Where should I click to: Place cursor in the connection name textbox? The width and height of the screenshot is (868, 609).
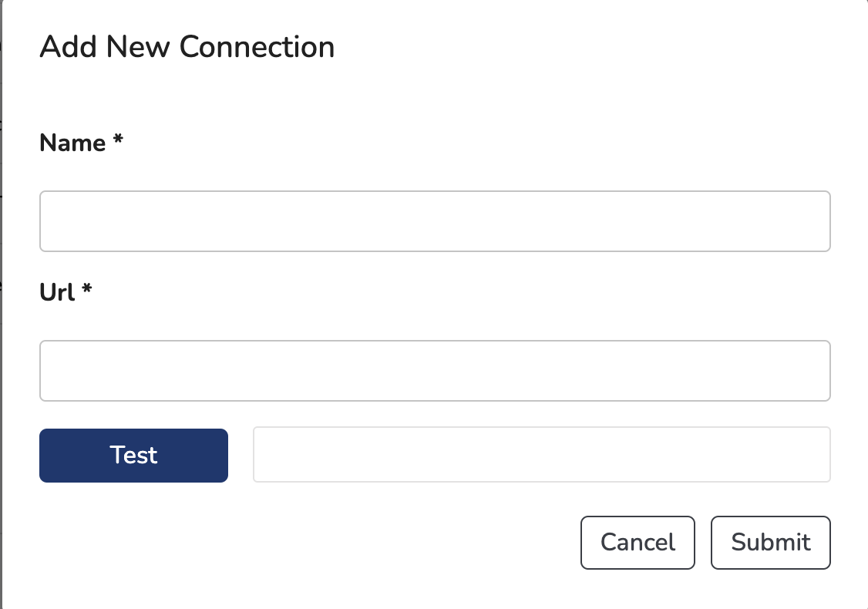(435, 221)
